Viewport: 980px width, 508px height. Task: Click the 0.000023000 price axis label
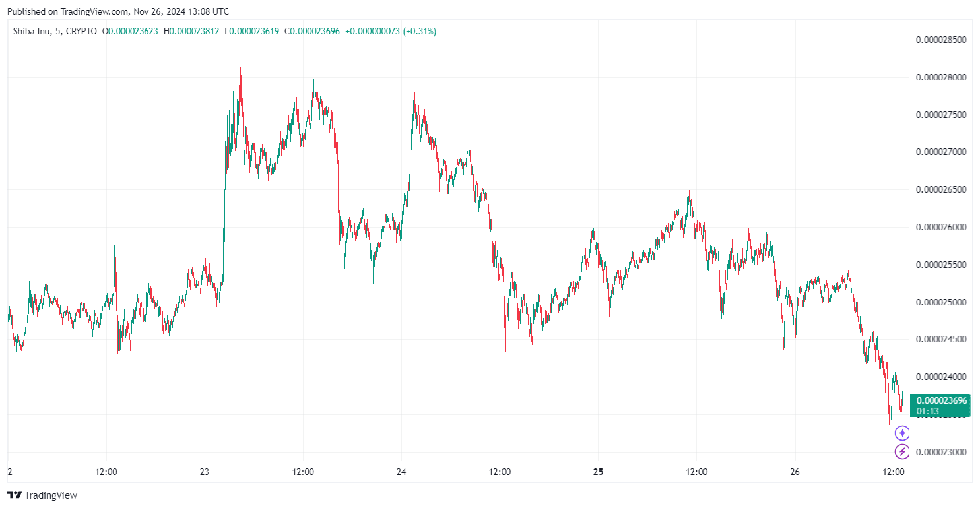click(941, 452)
